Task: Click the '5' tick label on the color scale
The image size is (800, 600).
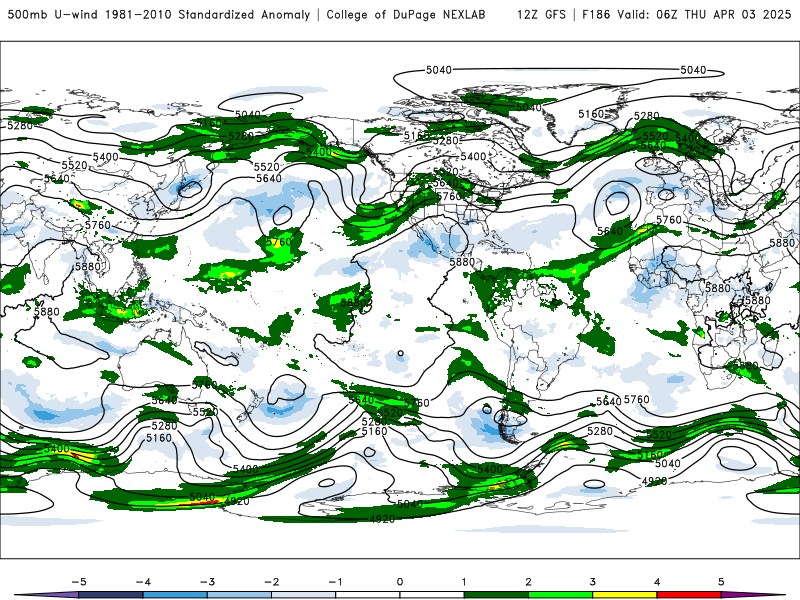Action: click(x=721, y=582)
